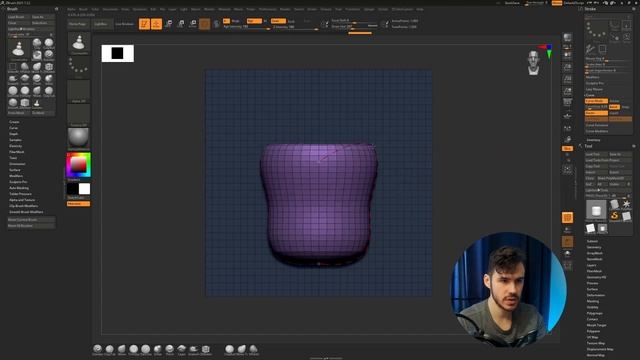This screenshot has height=360, width=640.
Task: Click the Live Boolean button
Action: pos(124,24)
